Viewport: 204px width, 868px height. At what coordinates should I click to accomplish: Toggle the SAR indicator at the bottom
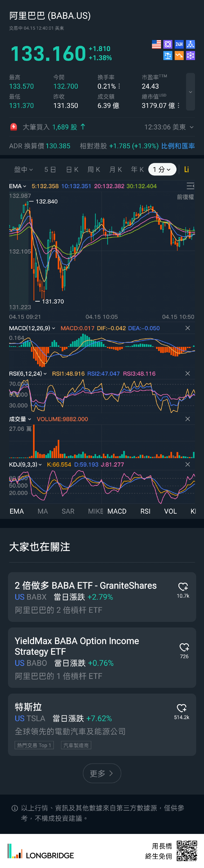click(68, 511)
